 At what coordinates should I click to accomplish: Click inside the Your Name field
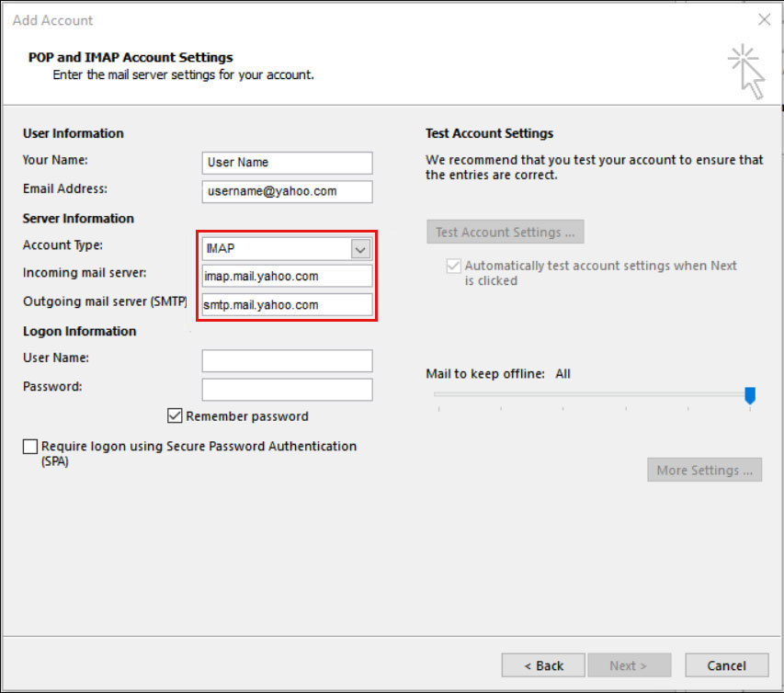286,163
